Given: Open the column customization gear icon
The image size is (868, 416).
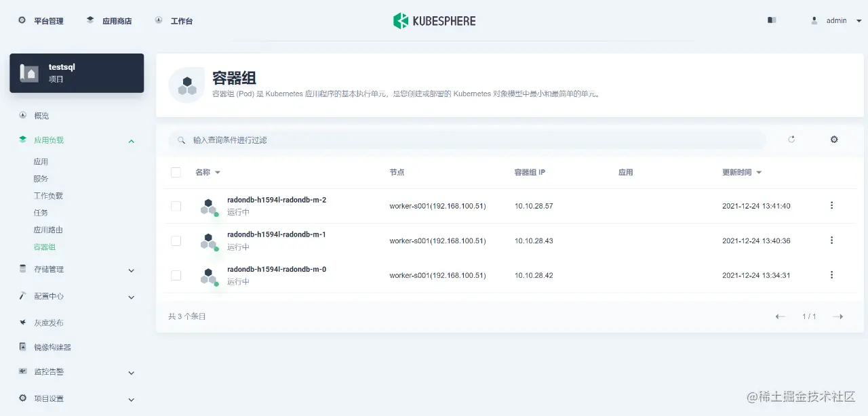Looking at the screenshot, I should [834, 139].
